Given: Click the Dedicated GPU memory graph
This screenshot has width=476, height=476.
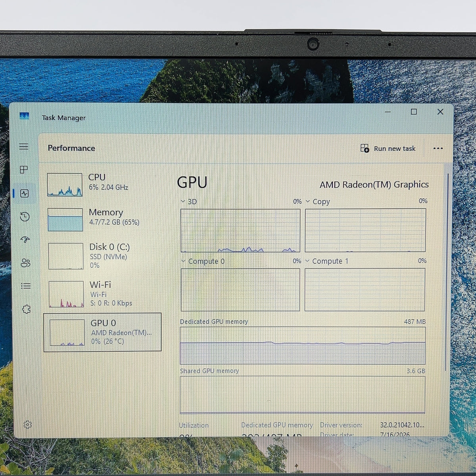Looking at the screenshot, I should pos(303,345).
